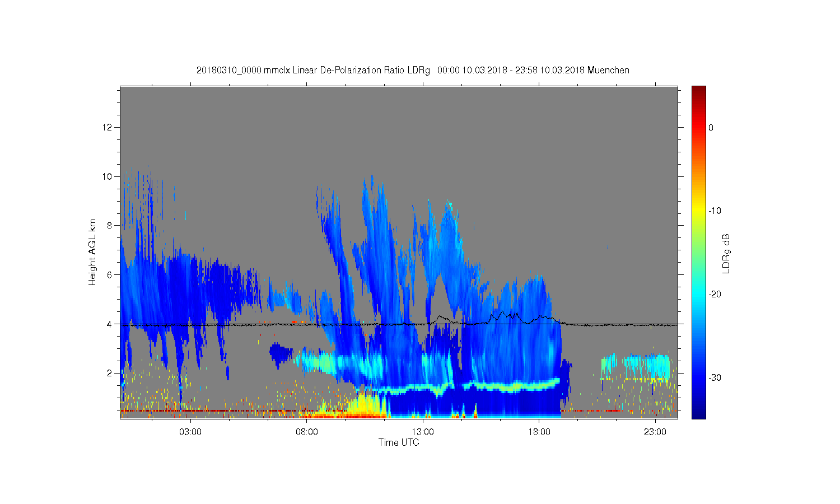Screen dimensions: 840x504
Task: Click the colorbar value -10
Action: tap(715, 211)
